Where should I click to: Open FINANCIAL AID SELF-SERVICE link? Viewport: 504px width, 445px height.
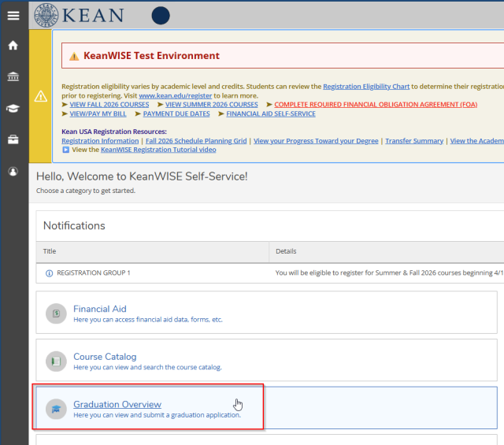[x=271, y=114]
